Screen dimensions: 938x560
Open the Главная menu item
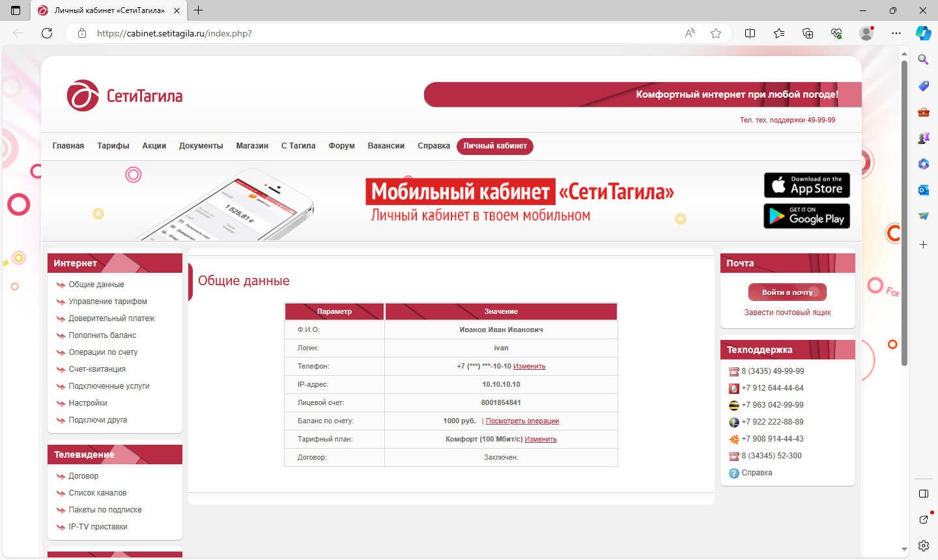point(68,146)
